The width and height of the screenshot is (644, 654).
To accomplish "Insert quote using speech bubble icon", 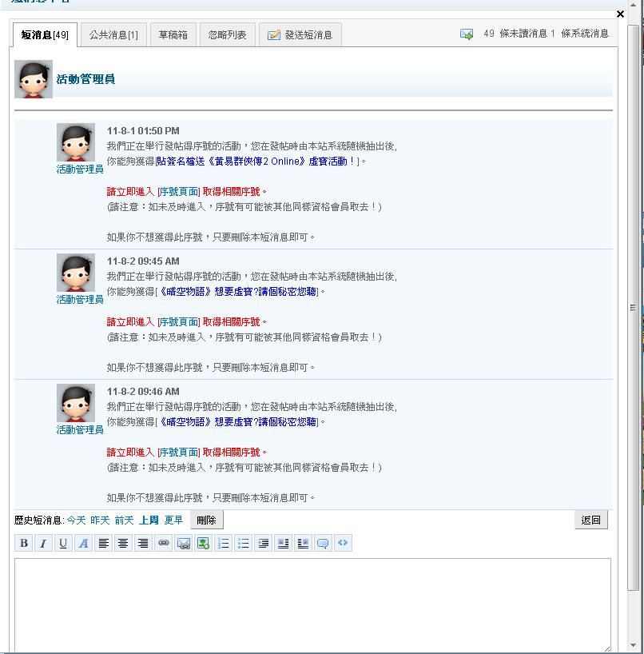I will pos(323,544).
